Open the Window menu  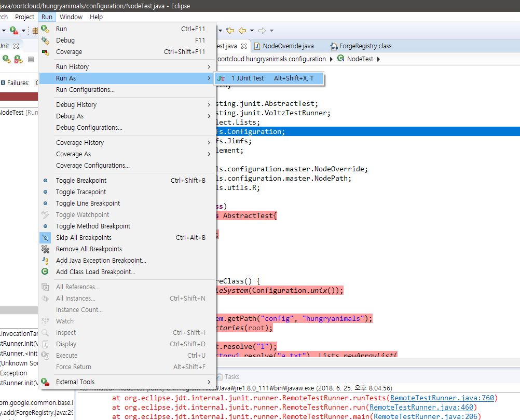point(71,17)
